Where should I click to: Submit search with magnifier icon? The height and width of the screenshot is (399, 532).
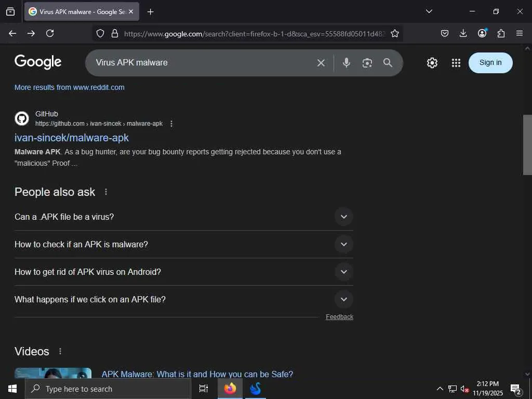pyautogui.click(x=388, y=63)
